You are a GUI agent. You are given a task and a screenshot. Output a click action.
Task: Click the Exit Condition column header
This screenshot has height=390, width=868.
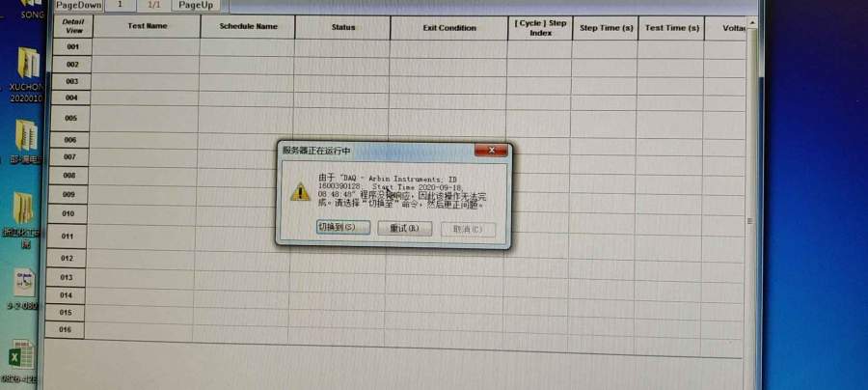pyautogui.click(x=448, y=28)
